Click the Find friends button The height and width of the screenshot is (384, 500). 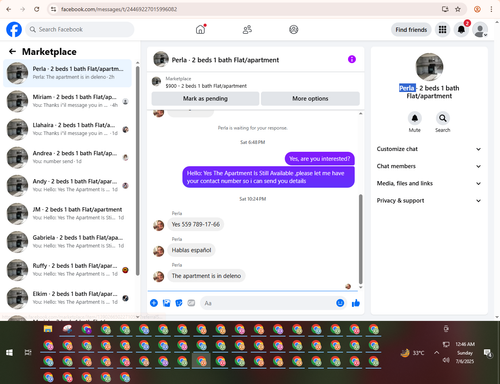(x=411, y=30)
